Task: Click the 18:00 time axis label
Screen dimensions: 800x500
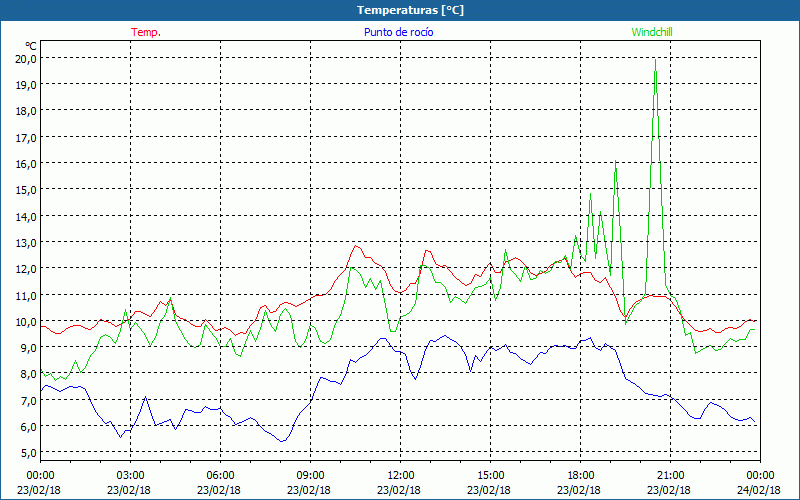Action: pos(581,476)
